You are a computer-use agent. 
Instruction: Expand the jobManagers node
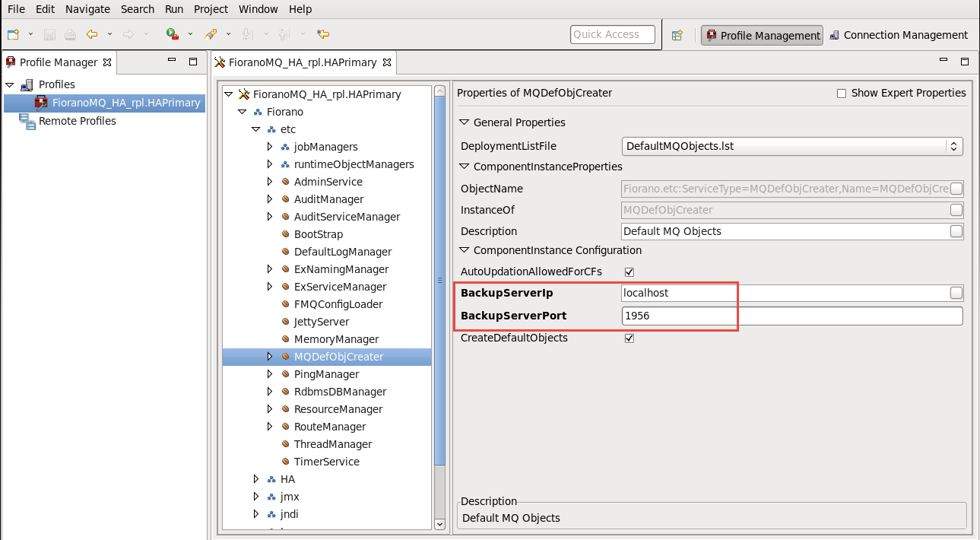pos(269,147)
